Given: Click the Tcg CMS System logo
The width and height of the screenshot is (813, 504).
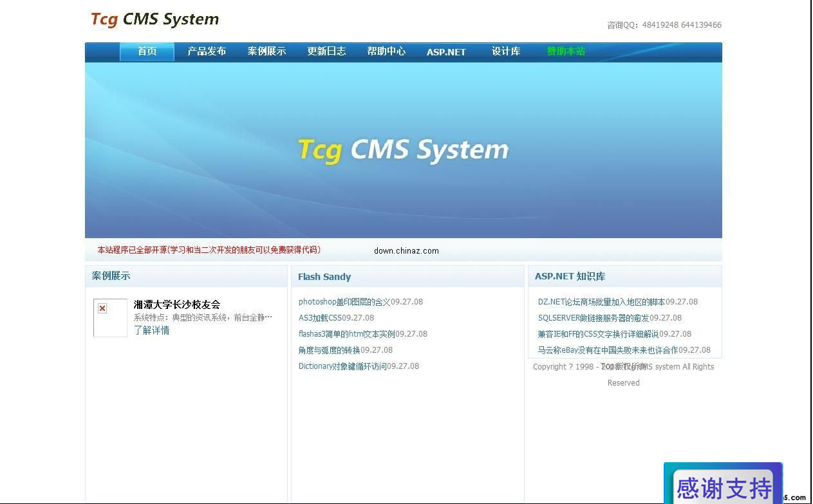Looking at the screenshot, I should [154, 19].
